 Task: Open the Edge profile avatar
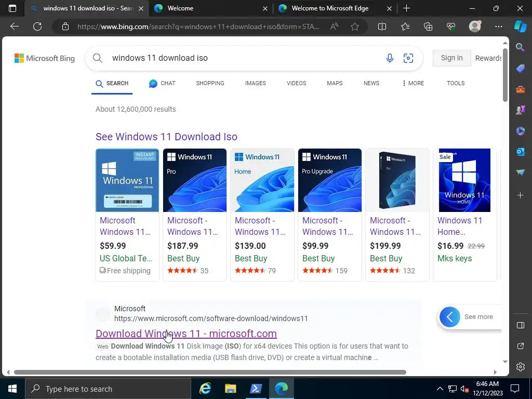click(475, 26)
